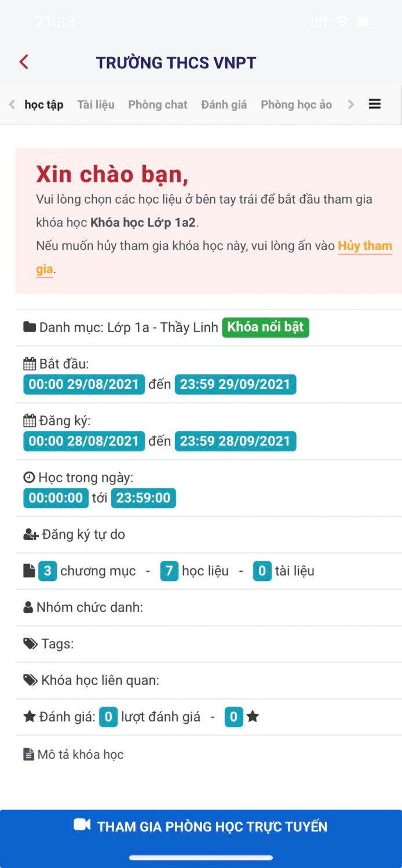Screen dimensions: 402x868
Task: Tap the clock icon by Học trong ngày
Action: (29, 477)
